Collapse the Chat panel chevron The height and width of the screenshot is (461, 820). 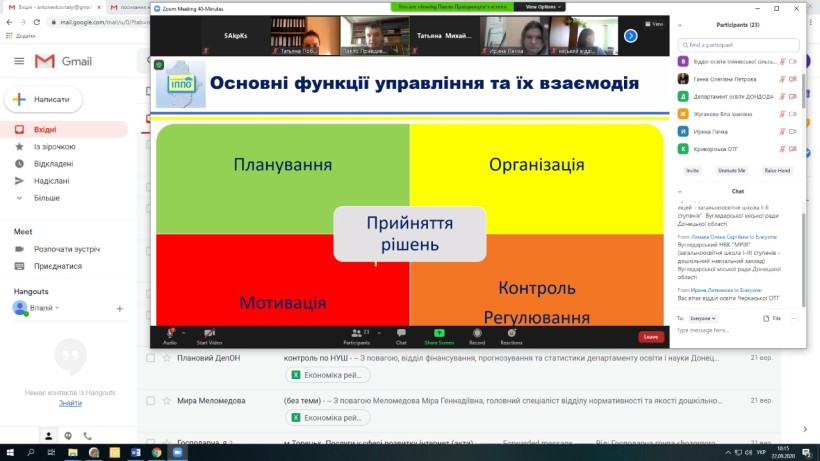[680, 191]
